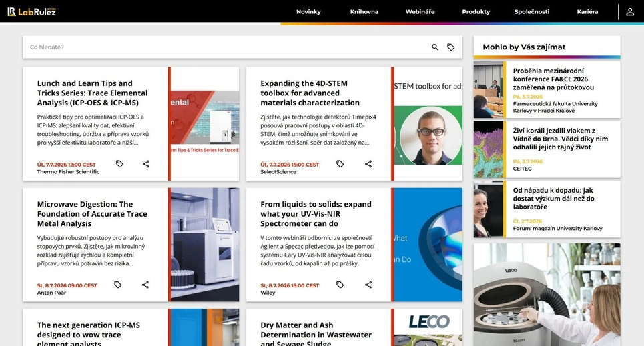Share the UV-Vis-NIR Spectrometer webinar
Image resolution: width=644 pixels, height=346 pixels.
coord(368,285)
